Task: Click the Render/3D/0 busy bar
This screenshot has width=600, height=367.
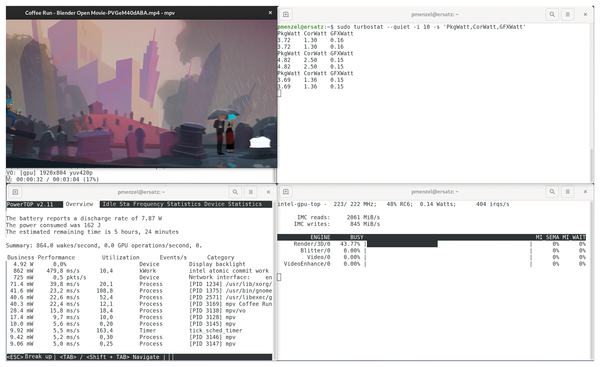Action: pos(402,244)
